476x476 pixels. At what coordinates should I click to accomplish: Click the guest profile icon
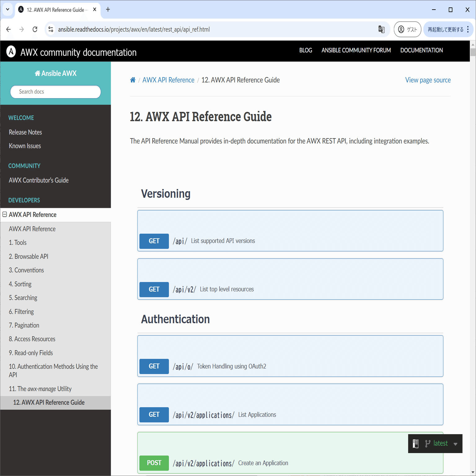coord(401,29)
